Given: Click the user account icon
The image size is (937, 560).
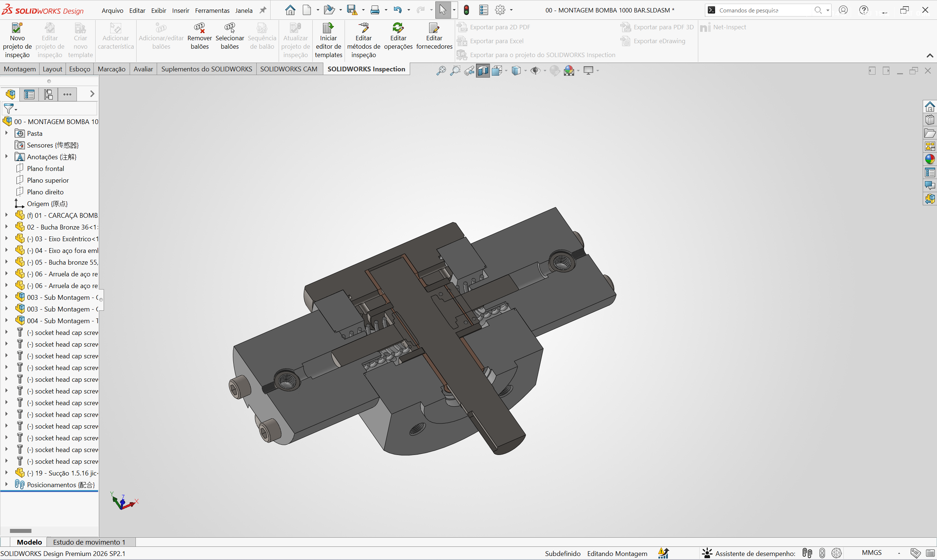Looking at the screenshot, I should click(x=843, y=10).
